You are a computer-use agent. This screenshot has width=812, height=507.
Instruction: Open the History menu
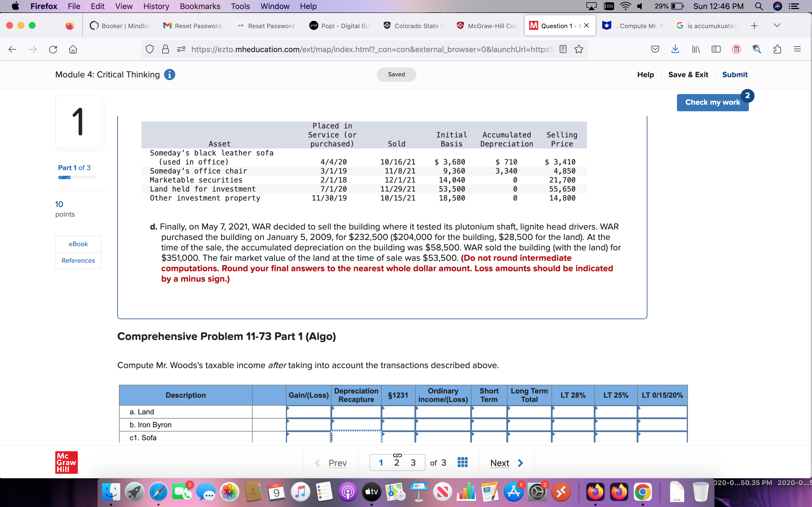(156, 6)
